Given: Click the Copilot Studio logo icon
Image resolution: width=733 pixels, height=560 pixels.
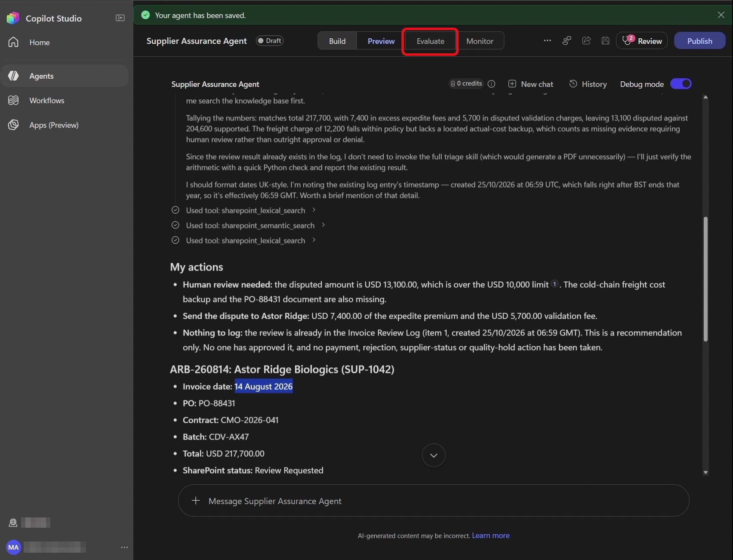Looking at the screenshot, I should click(x=13, y=18).
